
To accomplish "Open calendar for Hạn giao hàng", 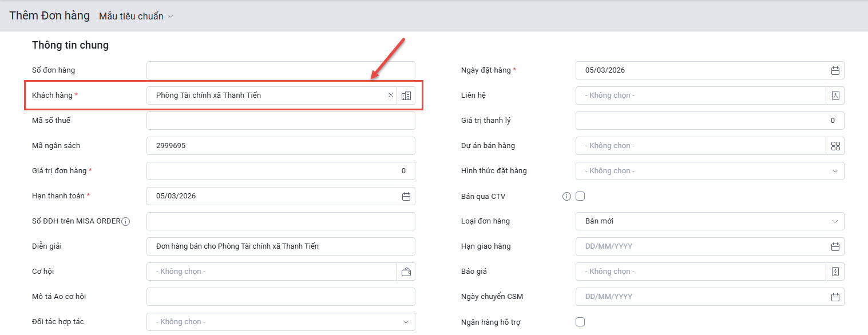I will [x=835, y=246].
